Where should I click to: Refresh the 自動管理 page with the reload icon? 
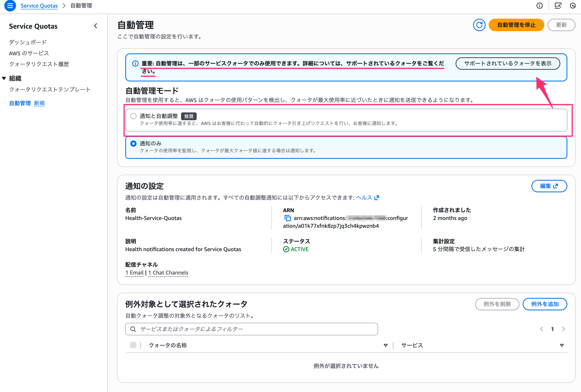click(x=479, y=25)
